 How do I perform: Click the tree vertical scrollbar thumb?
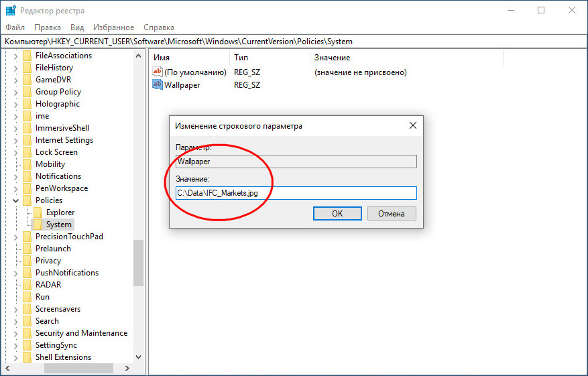pos(138,263)
